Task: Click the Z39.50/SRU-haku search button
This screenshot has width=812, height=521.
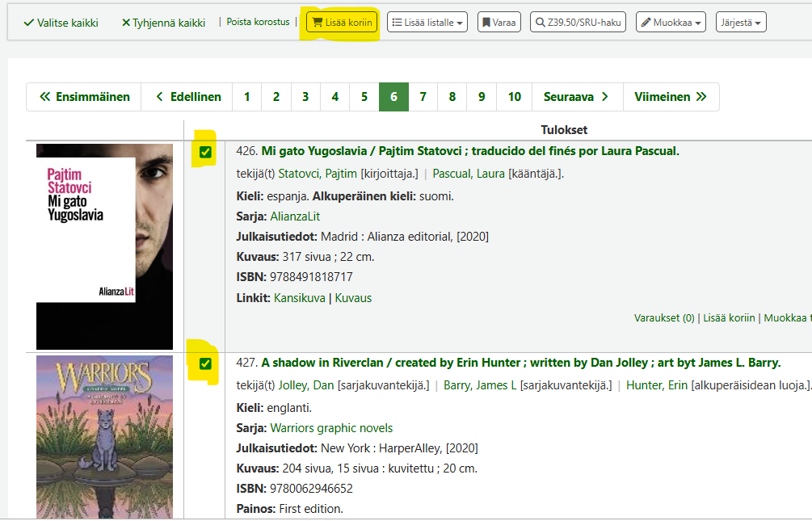Action: coord(578,23)
